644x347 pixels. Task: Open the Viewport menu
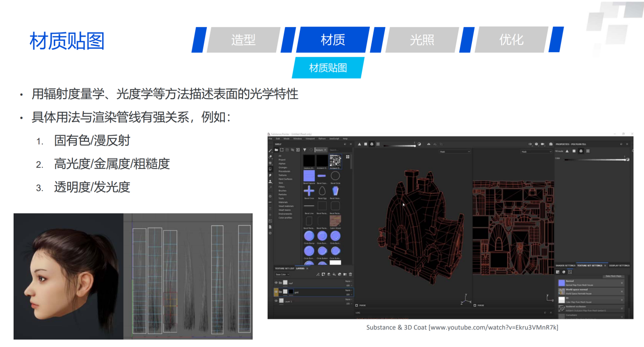click(310, 138)
